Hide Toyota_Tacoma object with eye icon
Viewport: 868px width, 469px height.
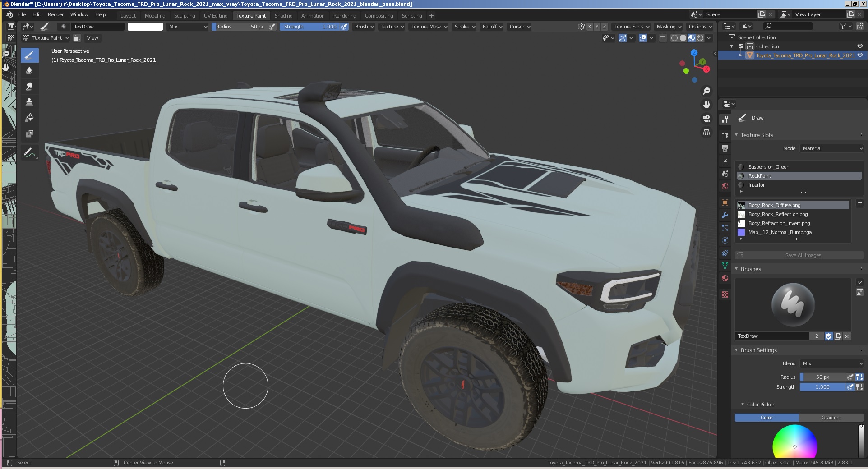[860, 55]
